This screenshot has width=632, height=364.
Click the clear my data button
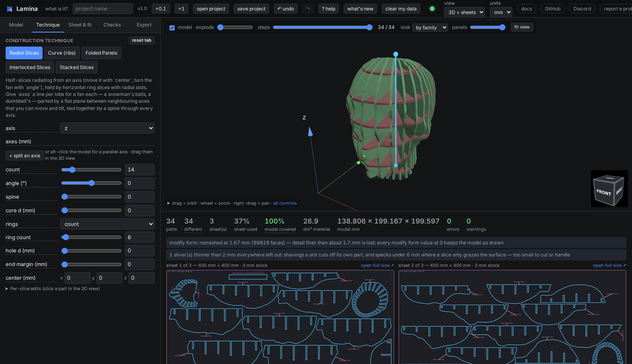tap(401, 9)
